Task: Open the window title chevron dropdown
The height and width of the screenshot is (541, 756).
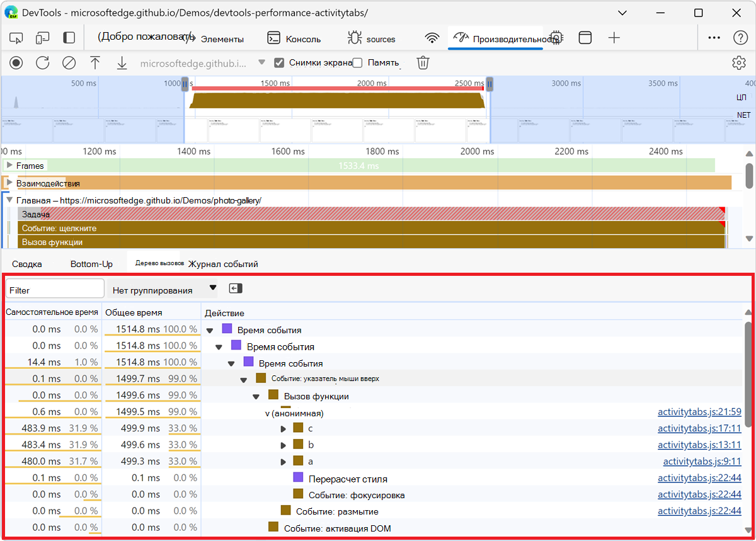Action: (x=622, y=13)
